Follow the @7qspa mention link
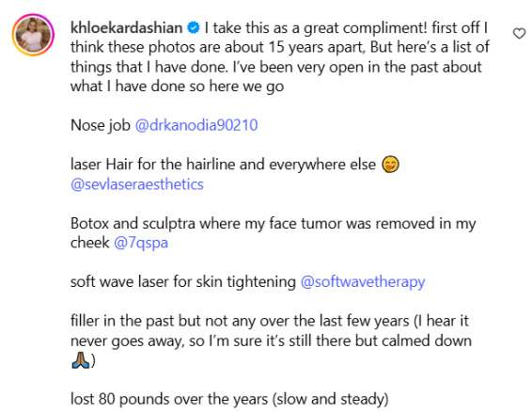 (x=141, y=244)
